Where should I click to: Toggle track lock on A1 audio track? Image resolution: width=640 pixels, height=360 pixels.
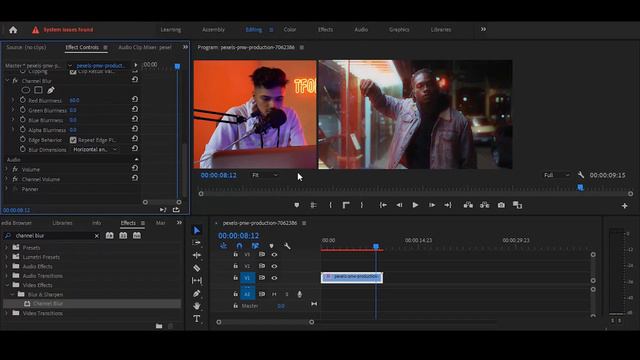(236, 293)
